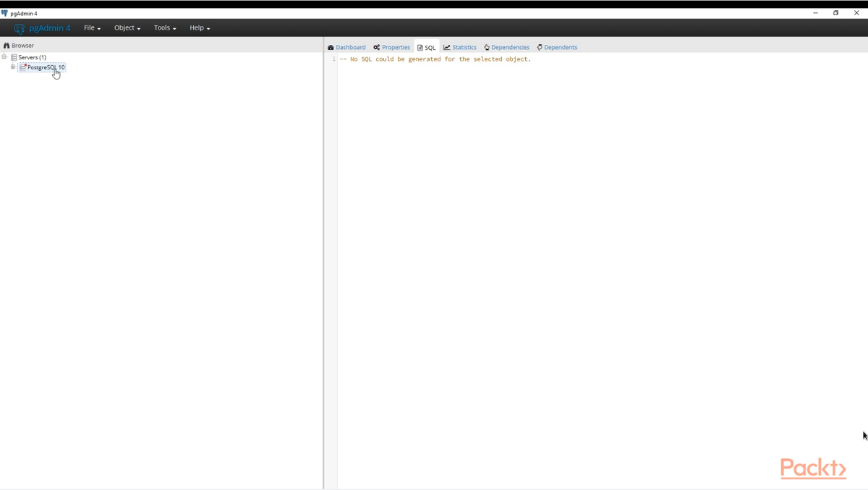Select the SQL tab
868x490 pixels.
tap(427, 47)
